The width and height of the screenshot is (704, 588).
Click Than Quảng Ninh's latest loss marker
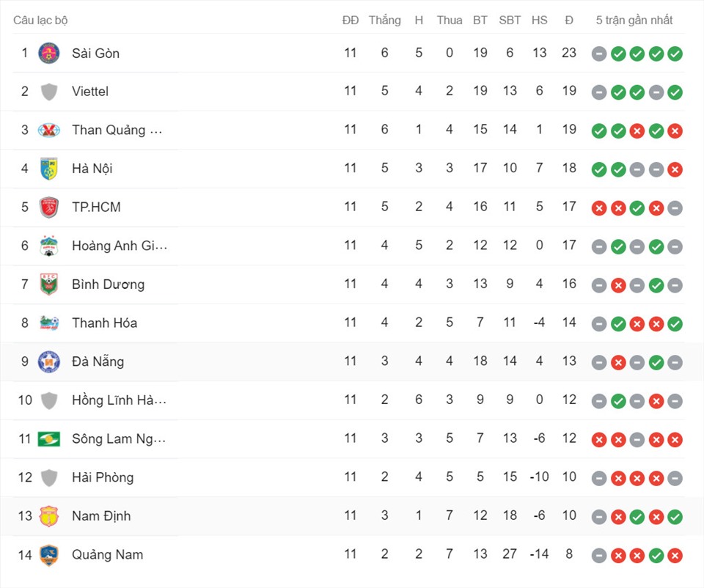pyautogui.click(x=675, y=131)
